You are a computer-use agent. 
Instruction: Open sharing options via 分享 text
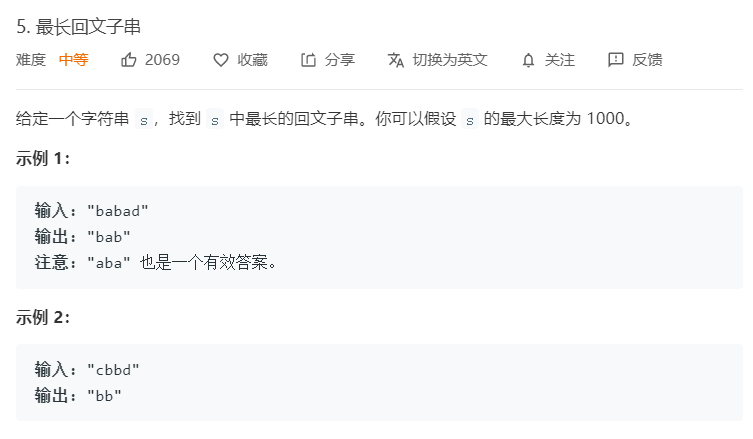coord(340,60)
